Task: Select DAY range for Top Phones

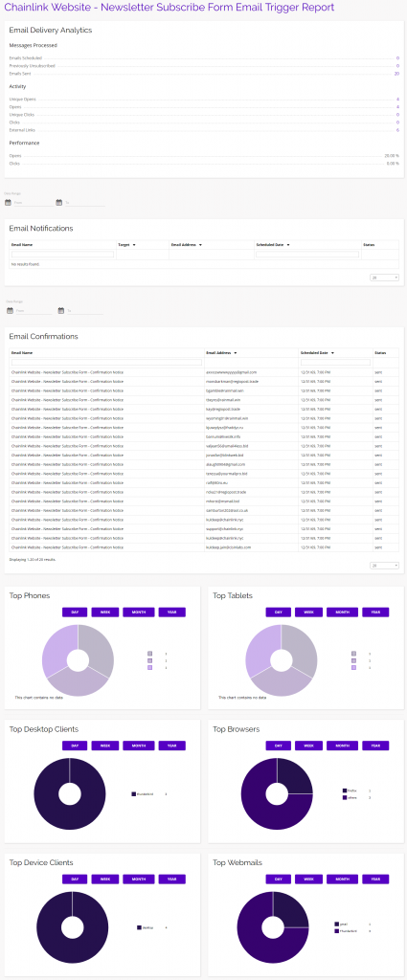Action: tap(75, 612)
